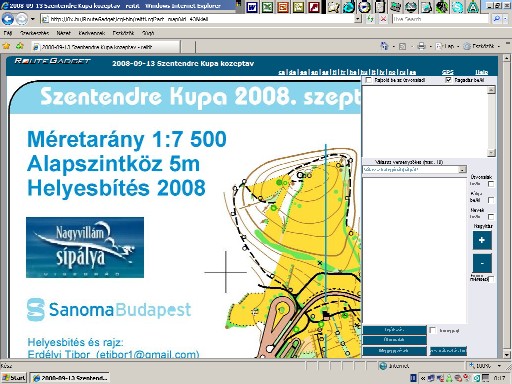Click the search magnifier icon
The height and width of the screenshot is (384, 512).
coord(497,19)
